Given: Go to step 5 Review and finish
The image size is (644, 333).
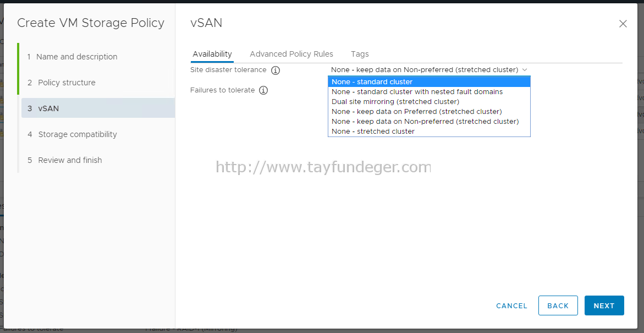Looking at the screenshot, I should click(x=65, y=160).
